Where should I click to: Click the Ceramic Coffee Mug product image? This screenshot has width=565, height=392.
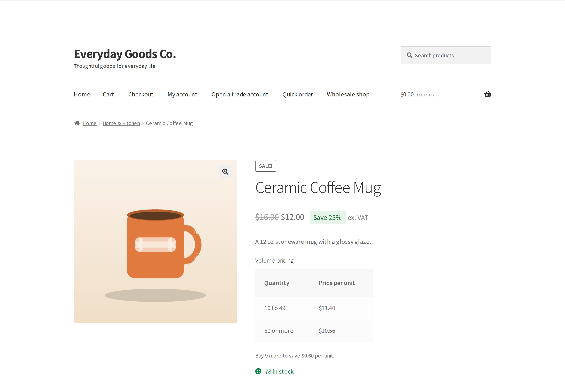[x=155, y=241]
